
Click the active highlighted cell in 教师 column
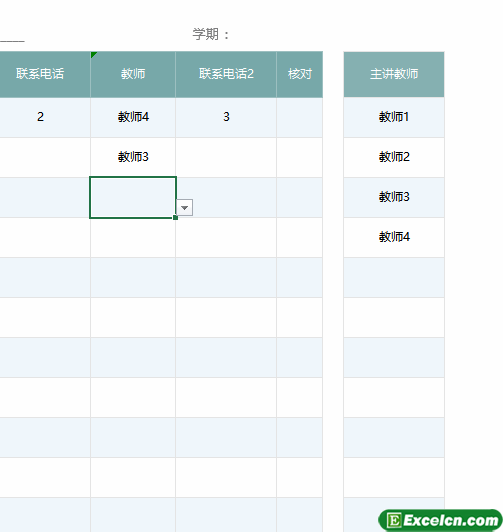133,197
